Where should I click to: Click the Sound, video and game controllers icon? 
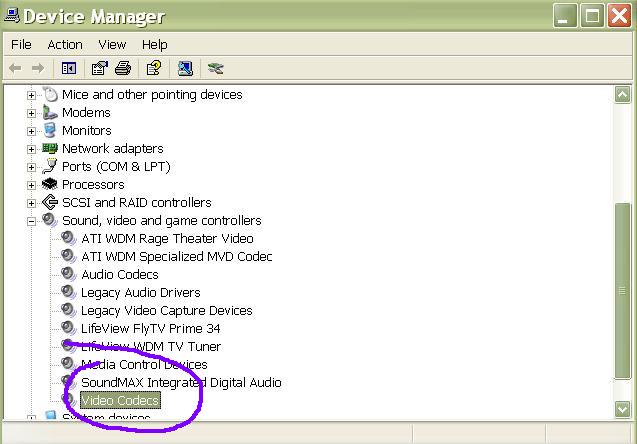click(x=50, y=220)
